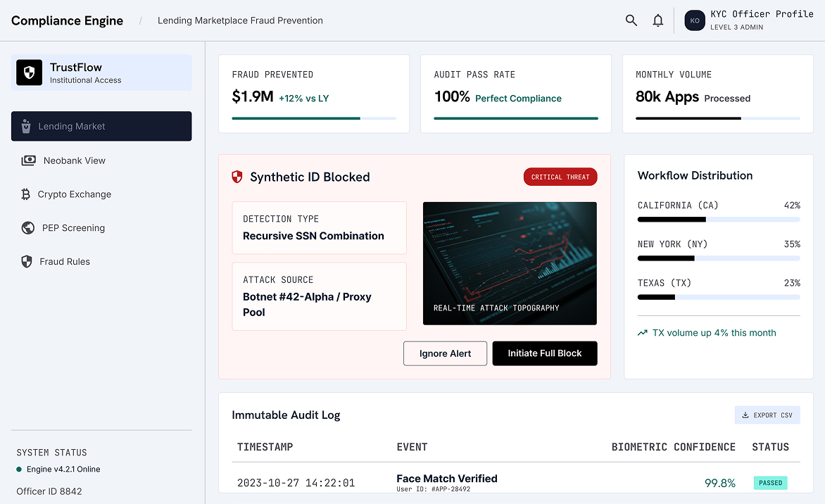Click the Fraud Rules shield icon
The height and width of the screenshot is (504, 825).
point(26,261)
